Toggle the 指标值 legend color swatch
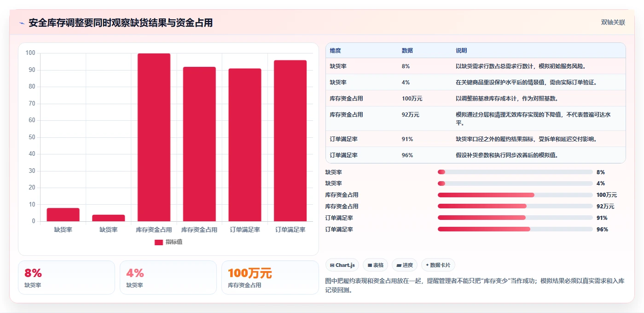The height and width of the screenshot is (313, 644). 159,242
